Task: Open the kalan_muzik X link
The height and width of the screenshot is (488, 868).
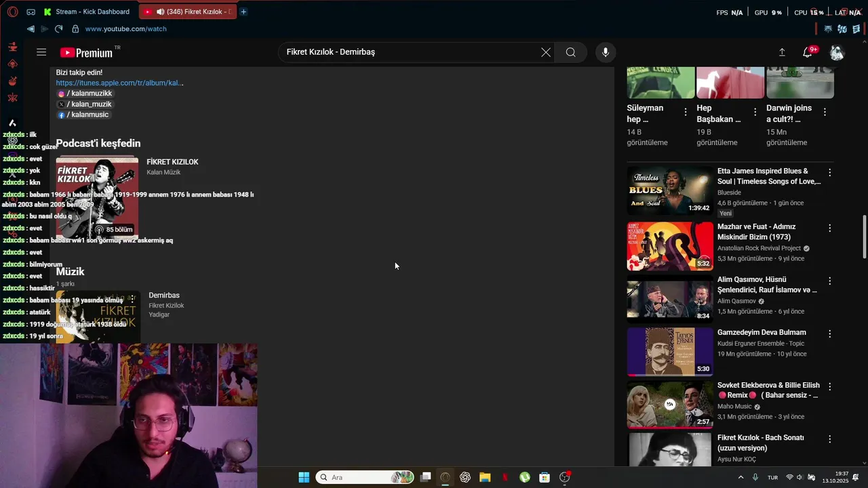Action: [85, 104]
